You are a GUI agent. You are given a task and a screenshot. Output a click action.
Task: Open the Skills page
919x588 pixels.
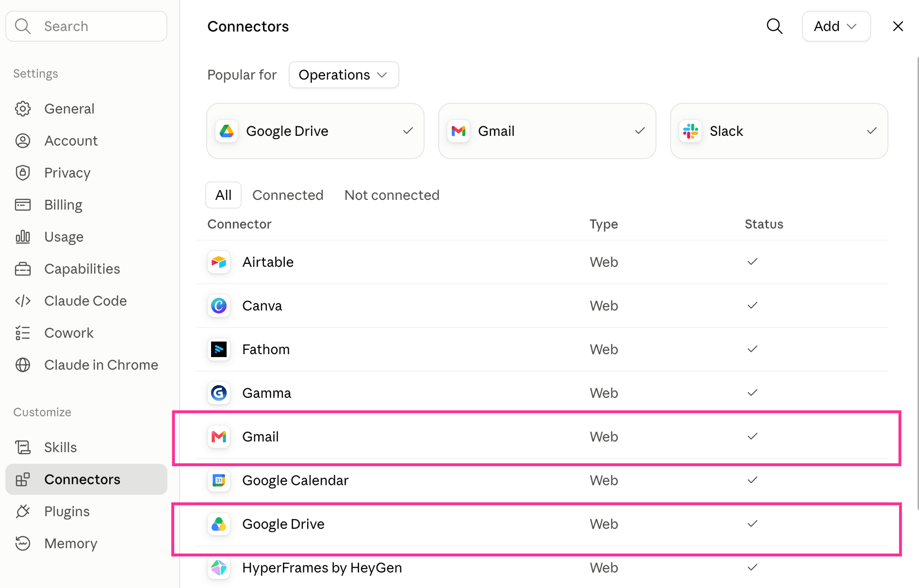pyautogui.click(x=86, y=447)
